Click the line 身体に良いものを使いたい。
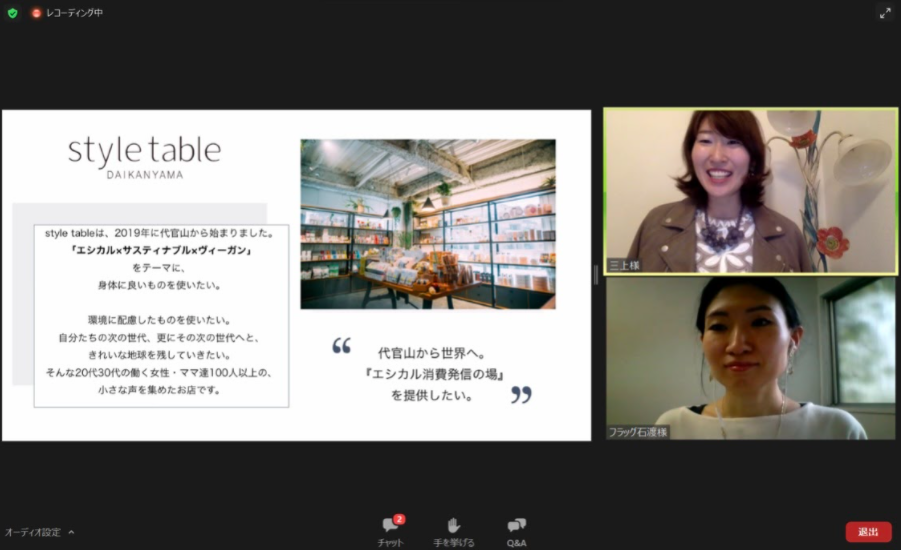This screenshot has height=550, width=901. click(159, 285)
